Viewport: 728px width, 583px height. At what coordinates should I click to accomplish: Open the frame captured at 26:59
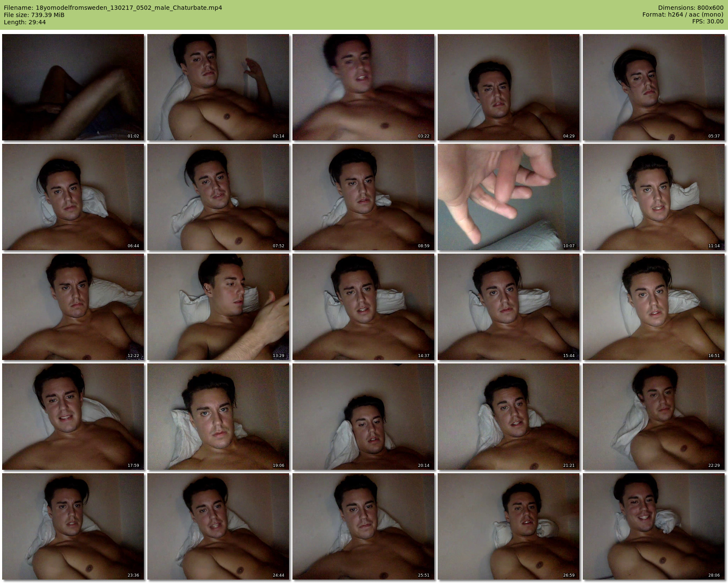tap(508, 526)
